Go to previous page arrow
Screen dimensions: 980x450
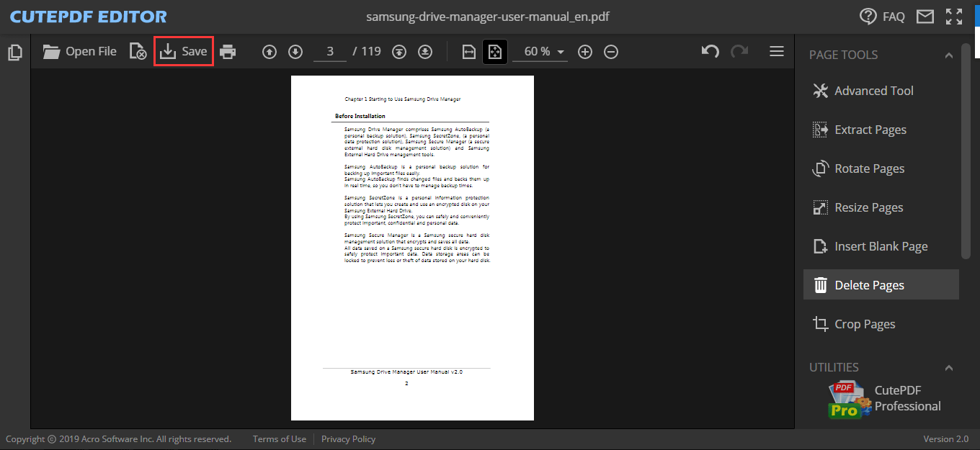point(269,52)
